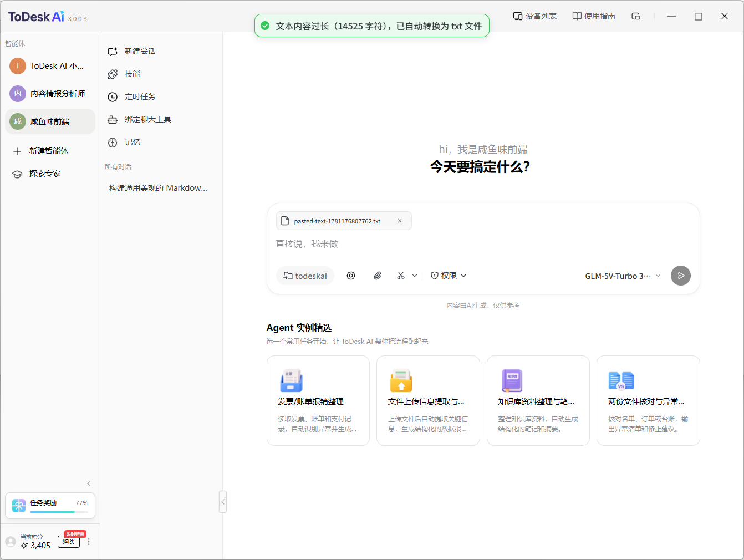Click the 任务奖励 progress bar card

[50, 506]
